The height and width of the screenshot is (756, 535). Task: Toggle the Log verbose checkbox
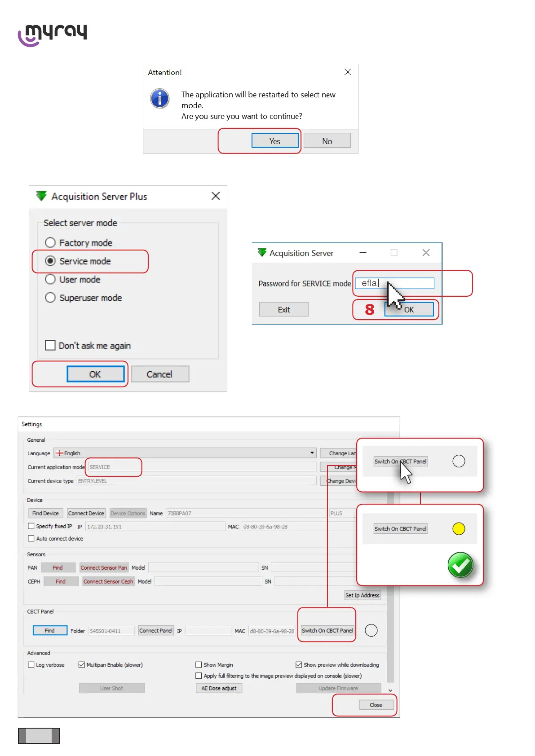click(x=31, y=664)
